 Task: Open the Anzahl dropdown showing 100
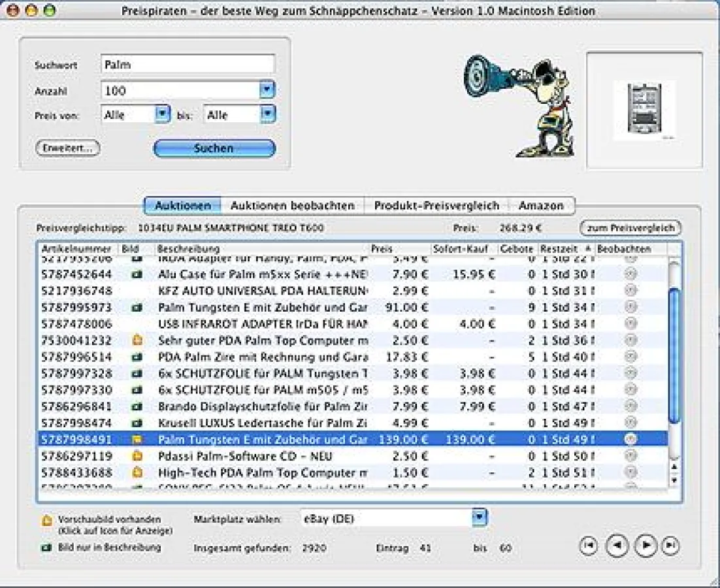pyautogui.click(x=267, y=90)
